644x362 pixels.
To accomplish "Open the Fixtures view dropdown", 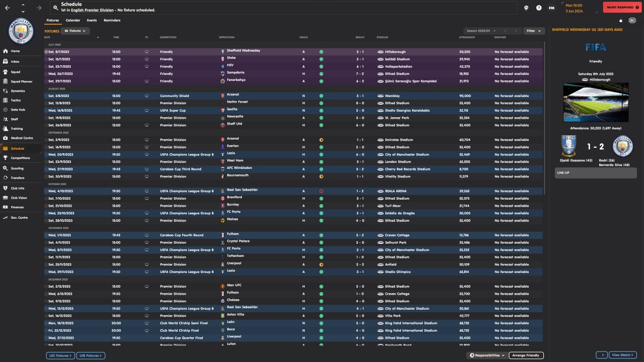I will (x=75, y=31).
